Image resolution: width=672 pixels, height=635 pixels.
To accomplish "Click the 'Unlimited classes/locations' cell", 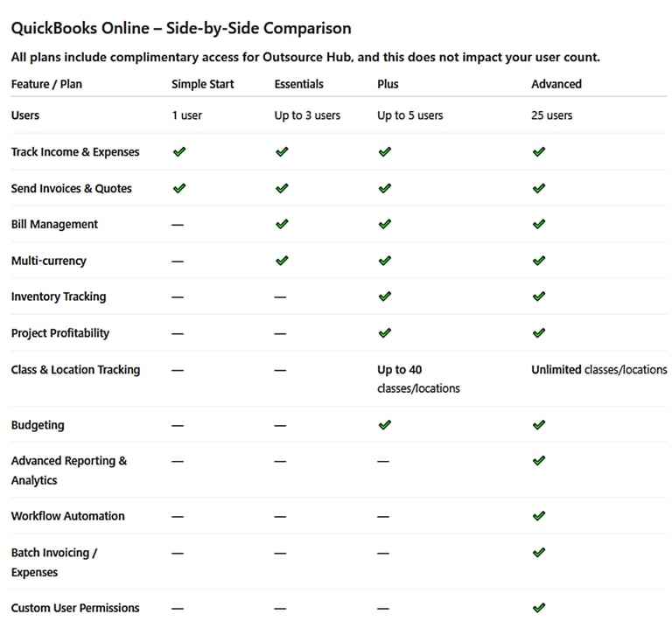I will click(598, 370).
